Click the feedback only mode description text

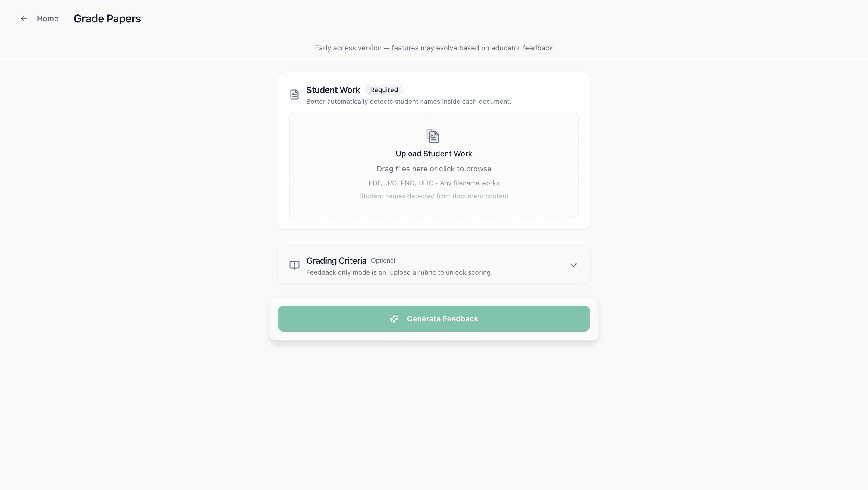click(399, 272)
